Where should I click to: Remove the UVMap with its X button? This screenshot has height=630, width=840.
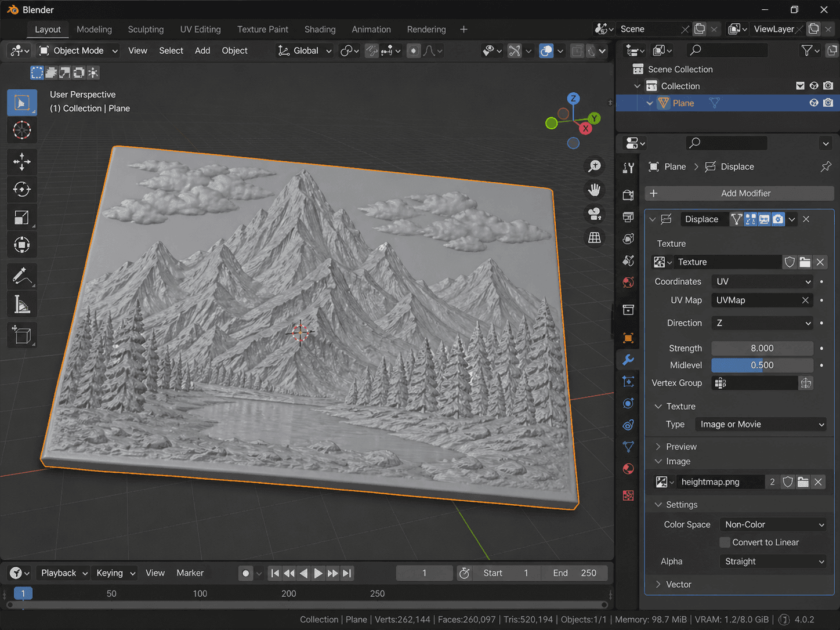805,300
